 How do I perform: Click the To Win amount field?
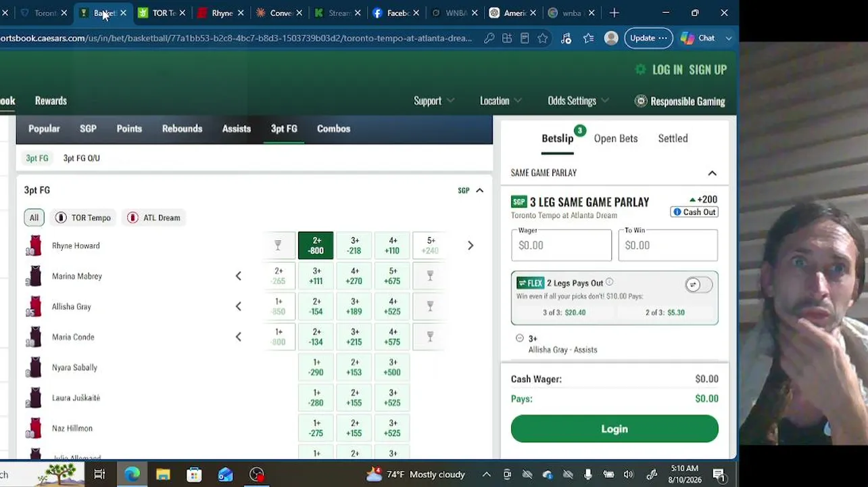tap(668, 245)
